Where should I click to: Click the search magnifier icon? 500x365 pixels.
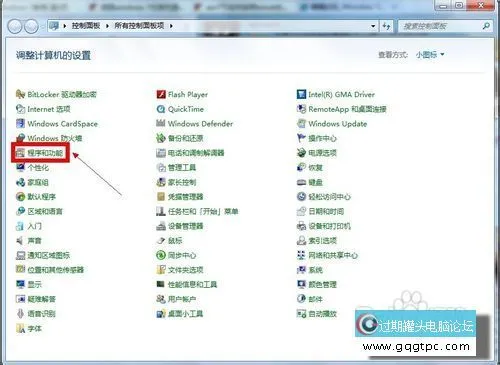coord(486,26)
